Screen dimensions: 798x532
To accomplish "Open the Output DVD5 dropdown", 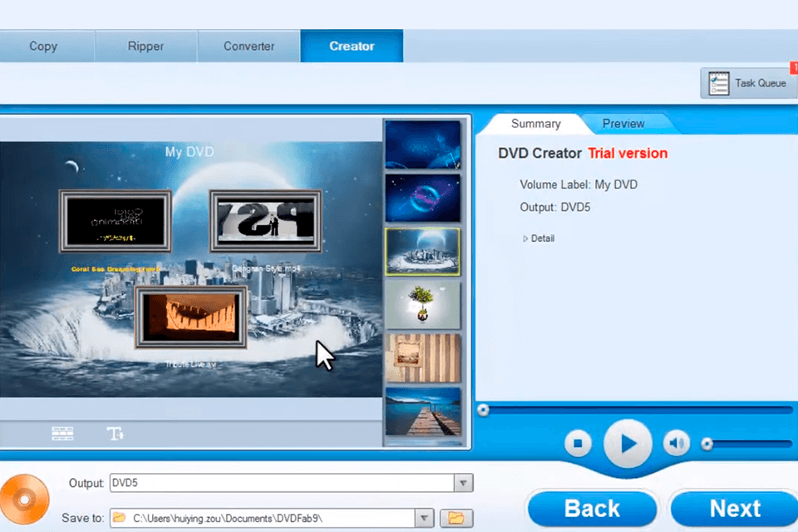I will [x=462, y=482].
